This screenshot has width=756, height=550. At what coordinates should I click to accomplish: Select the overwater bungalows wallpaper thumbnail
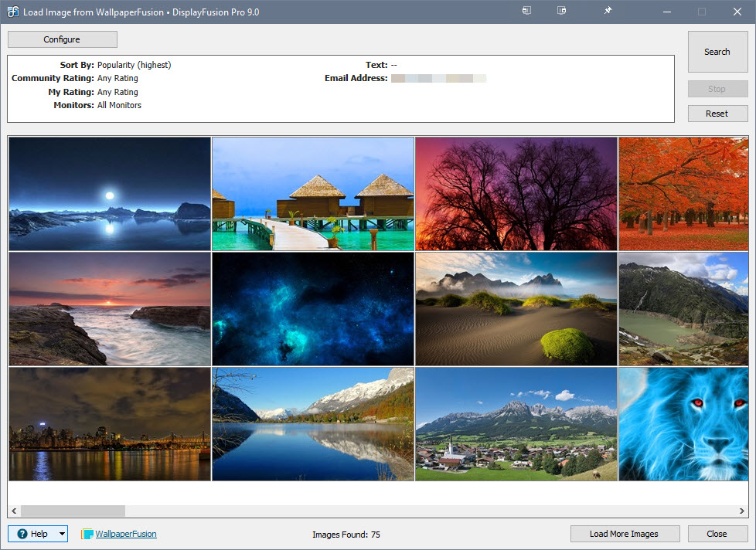pos(312,193)
